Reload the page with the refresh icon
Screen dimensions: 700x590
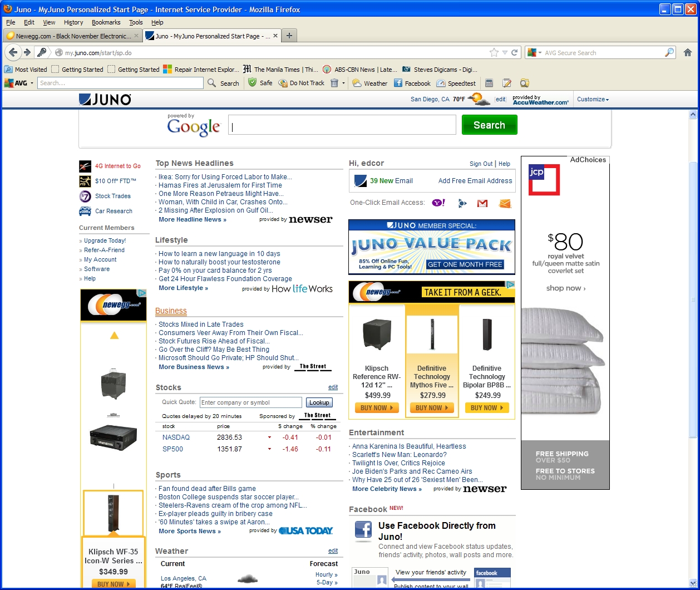click(515, 52)
